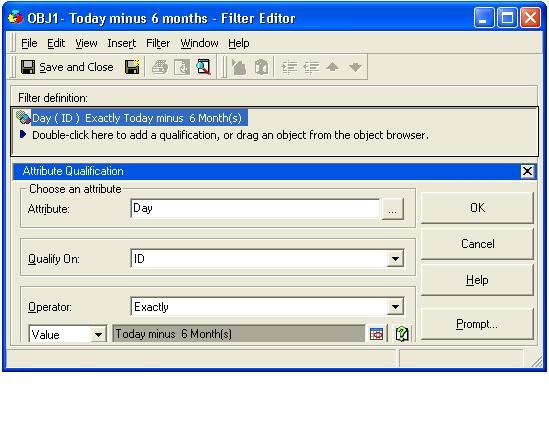549x445 pixels.
Task: Click the move up arrow icon
Action: point(332,67)
